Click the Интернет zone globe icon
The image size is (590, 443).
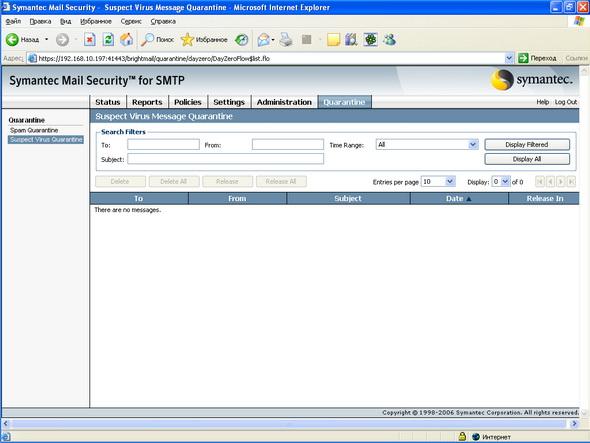(476, 437)
